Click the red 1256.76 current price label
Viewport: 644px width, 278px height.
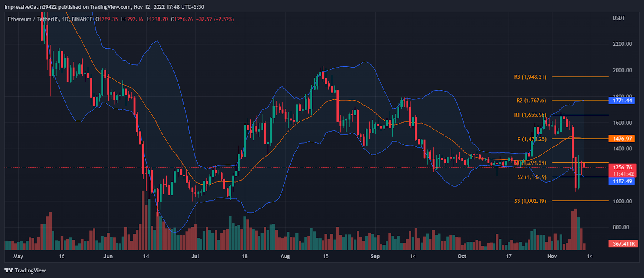[622, 167]
